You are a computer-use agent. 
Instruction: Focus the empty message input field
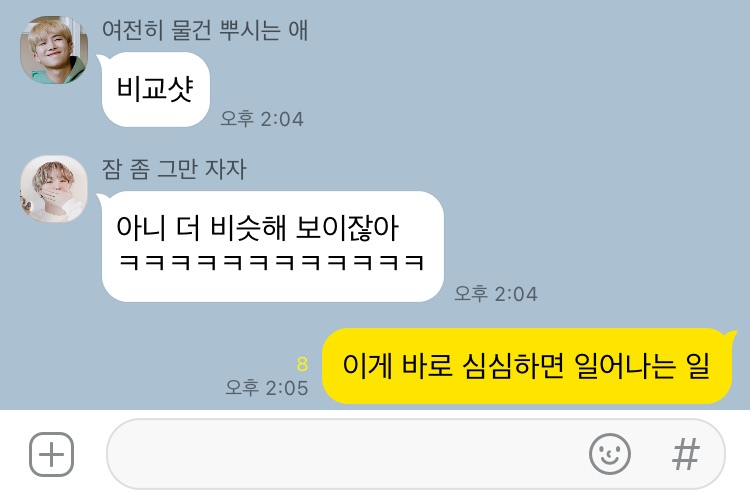pos(416,454)
